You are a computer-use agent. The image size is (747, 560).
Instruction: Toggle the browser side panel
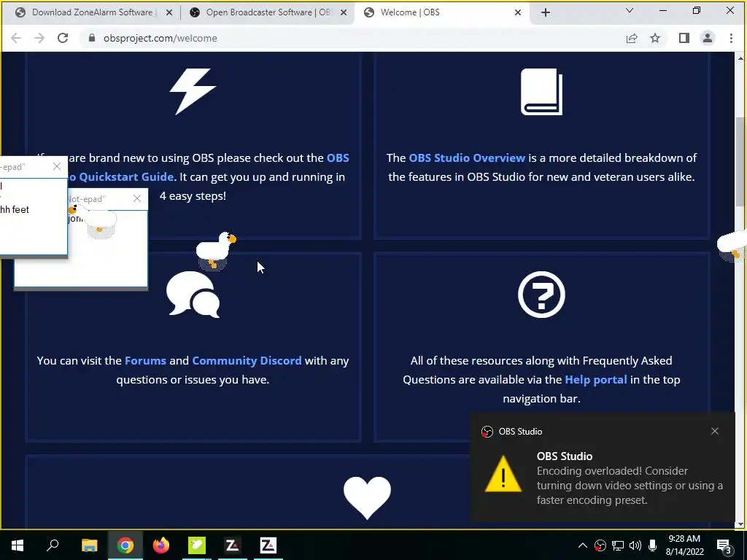point(684,38)
